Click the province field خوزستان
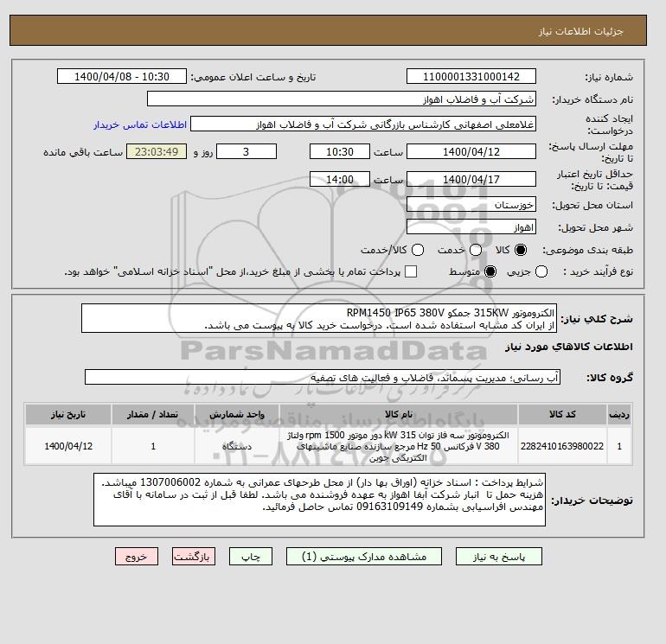 coord(471,205)
